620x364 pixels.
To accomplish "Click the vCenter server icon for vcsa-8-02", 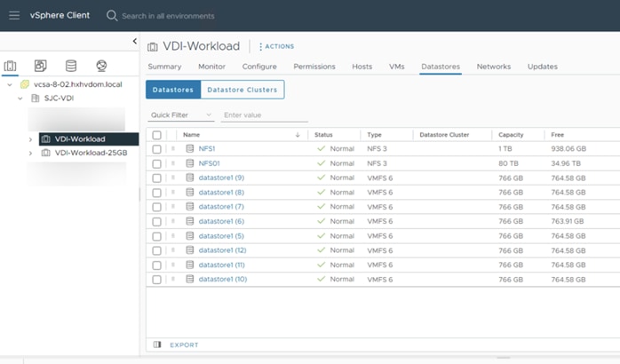I will point(25,84).
